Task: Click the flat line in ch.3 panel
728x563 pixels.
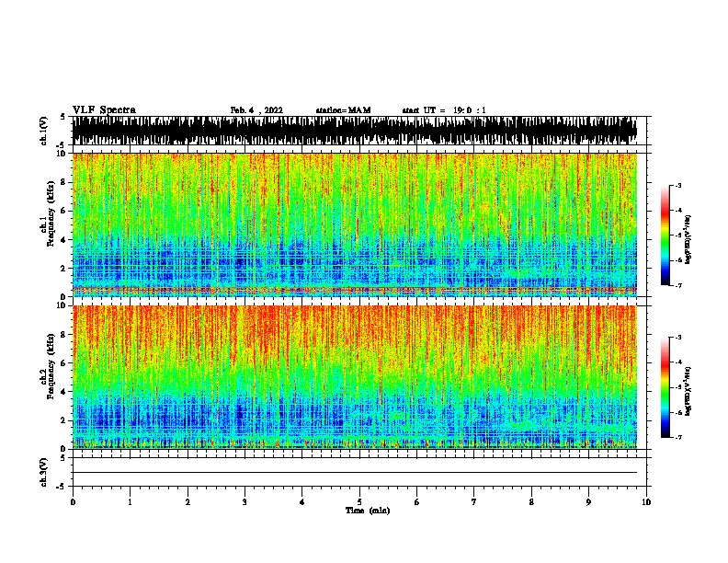Action: (355, 472)
